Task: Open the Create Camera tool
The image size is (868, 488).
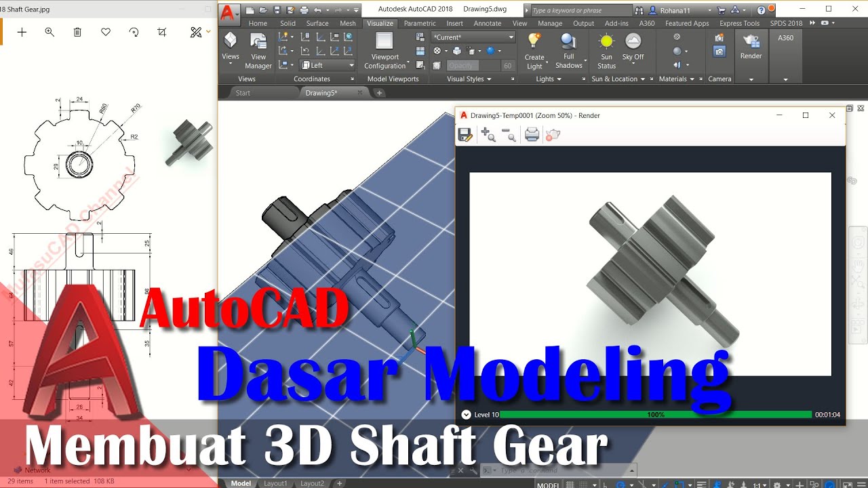Action: (x=719, y=38)
